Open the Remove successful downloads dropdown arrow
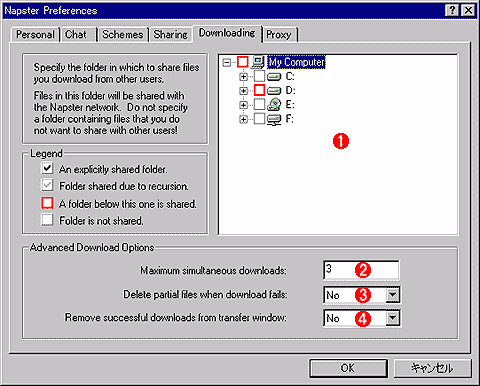Viewport: 480px width, 386px height. click(x=393, y=318)
